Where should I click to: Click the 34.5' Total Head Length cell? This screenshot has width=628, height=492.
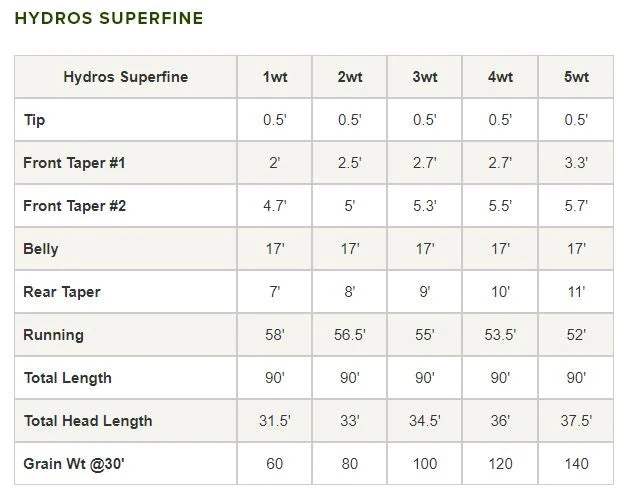point(425,421)
